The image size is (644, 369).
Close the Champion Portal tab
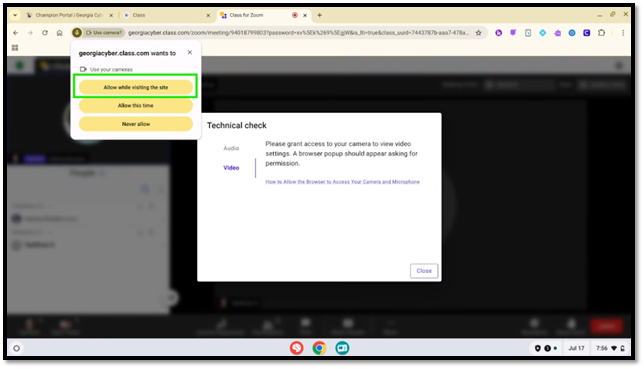(111, 15)
